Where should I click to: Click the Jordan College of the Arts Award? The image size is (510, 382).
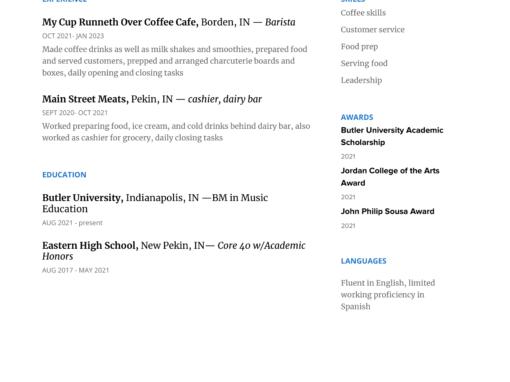coord(390,177)
